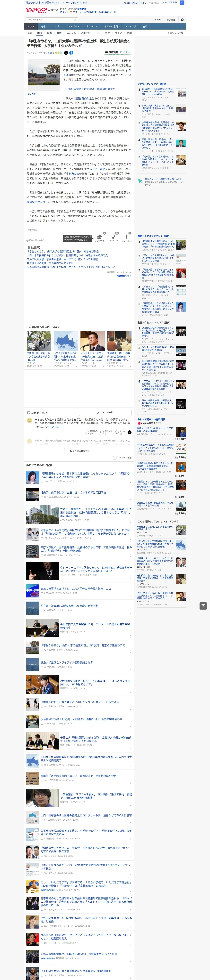Share the article on X
Screen dimensions: 210x980
tap(66, 53)
